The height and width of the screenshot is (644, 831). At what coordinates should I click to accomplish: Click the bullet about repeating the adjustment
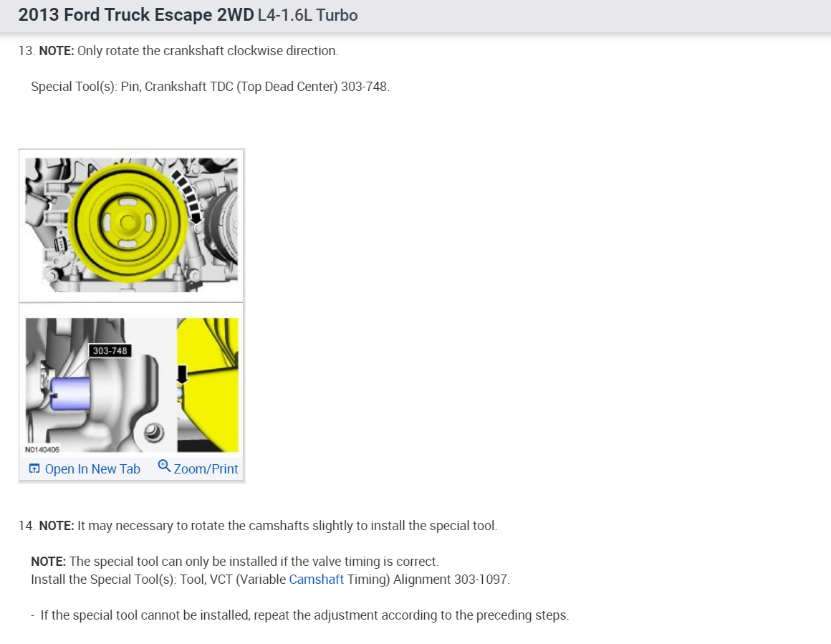(300, 615)
